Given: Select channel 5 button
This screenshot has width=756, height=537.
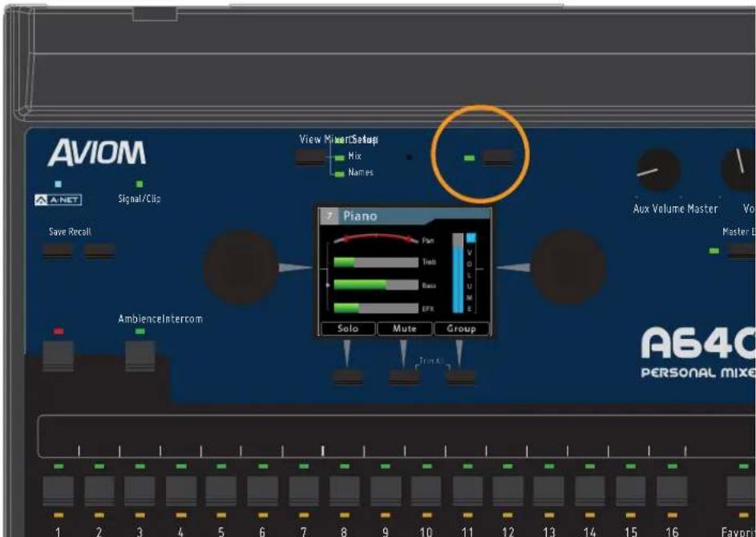Looking at the screenshot, I should point(221,491).
